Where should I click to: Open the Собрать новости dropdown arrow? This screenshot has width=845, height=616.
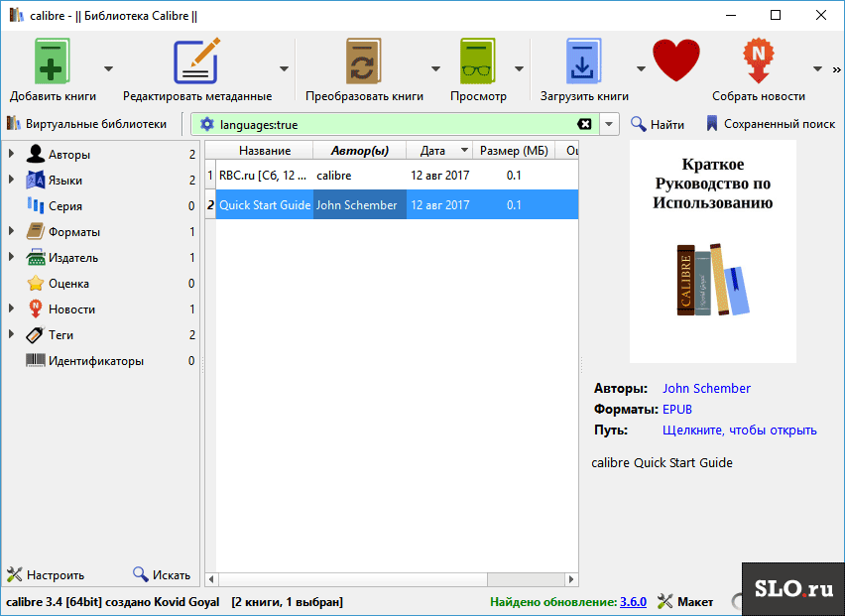817,68
